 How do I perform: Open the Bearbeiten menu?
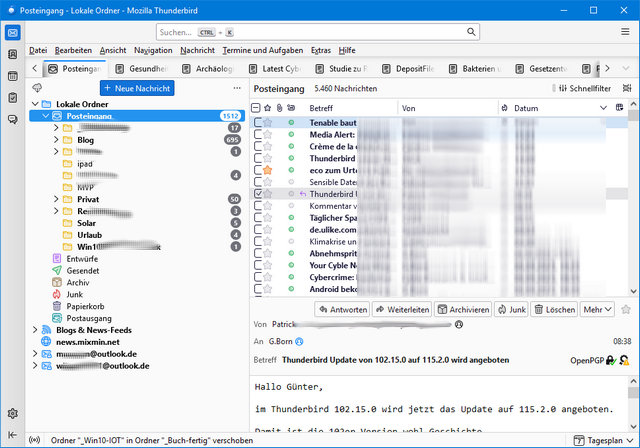point(73,50)
